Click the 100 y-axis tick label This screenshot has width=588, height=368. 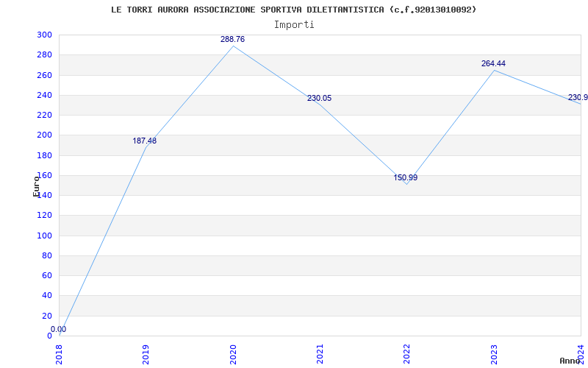coord(44,236)
